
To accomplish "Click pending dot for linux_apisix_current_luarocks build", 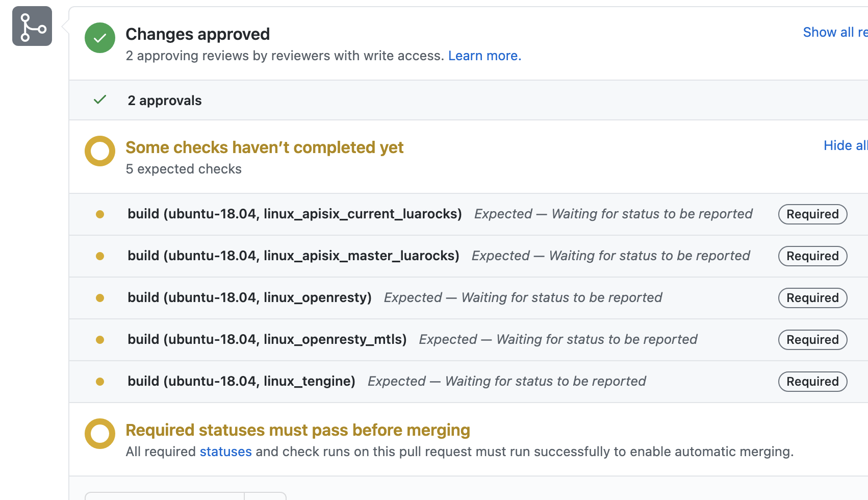I will pyautogui.click(x=100, y=214).
